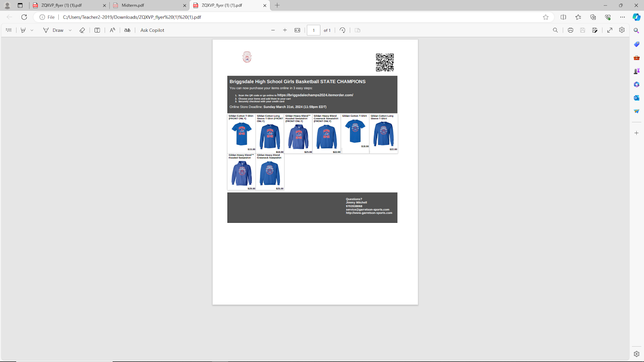The height and width of the screenshot is (362, 644).
Task: Zoom out of the PDF
Action: (273, 30)
